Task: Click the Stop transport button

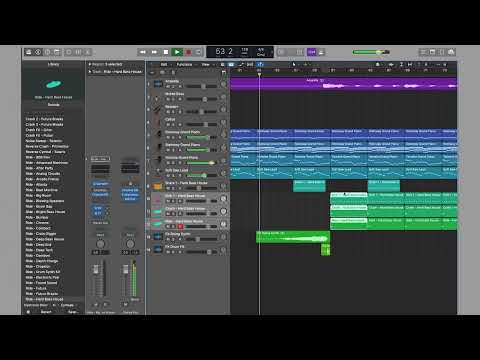Action: click(x=166, y=52)
